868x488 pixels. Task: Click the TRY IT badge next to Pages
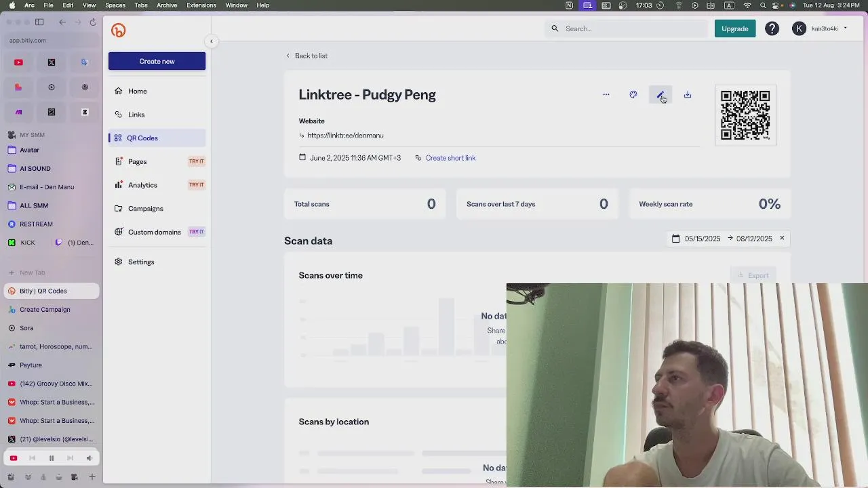pos(196,161)
